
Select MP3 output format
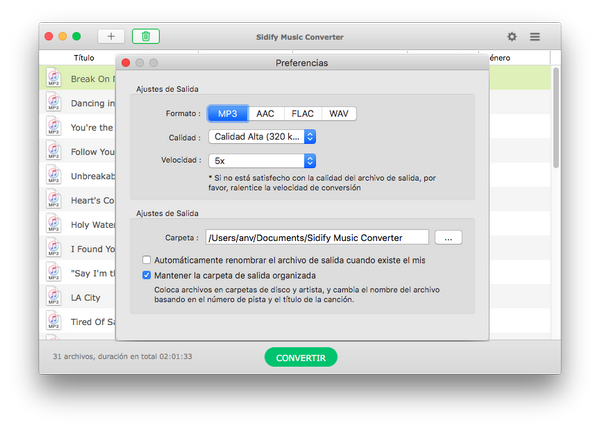coord(228,114)
